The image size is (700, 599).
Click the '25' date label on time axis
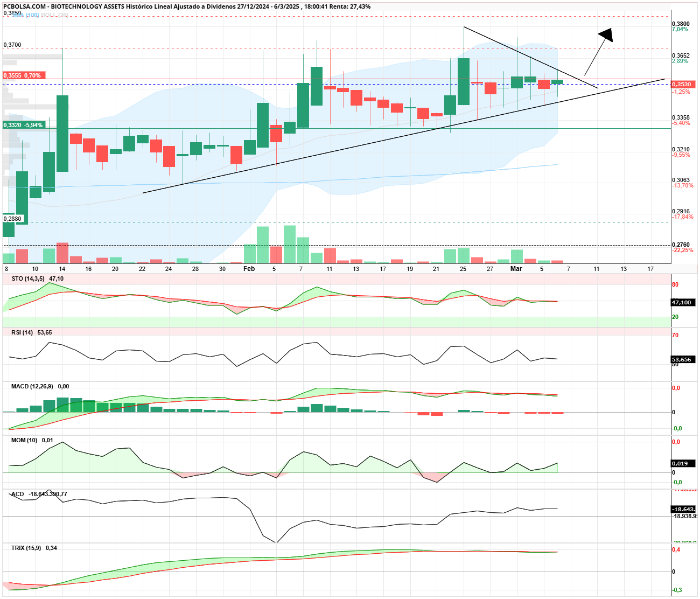463,269
